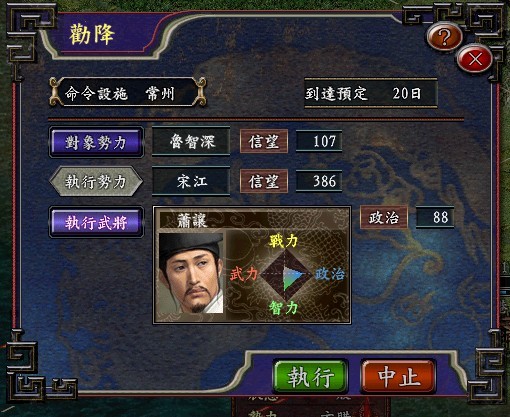Viewport: 510px width, 417px height.
Task: Click the red 中止 button
Action: [x=398, y=377]
